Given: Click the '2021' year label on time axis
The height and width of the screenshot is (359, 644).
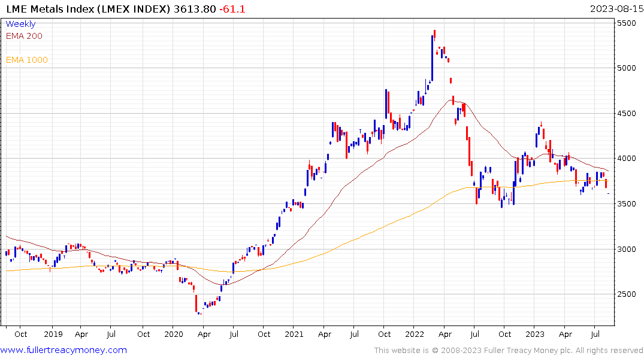Looking at the screenshot, I should pos(294,334).
